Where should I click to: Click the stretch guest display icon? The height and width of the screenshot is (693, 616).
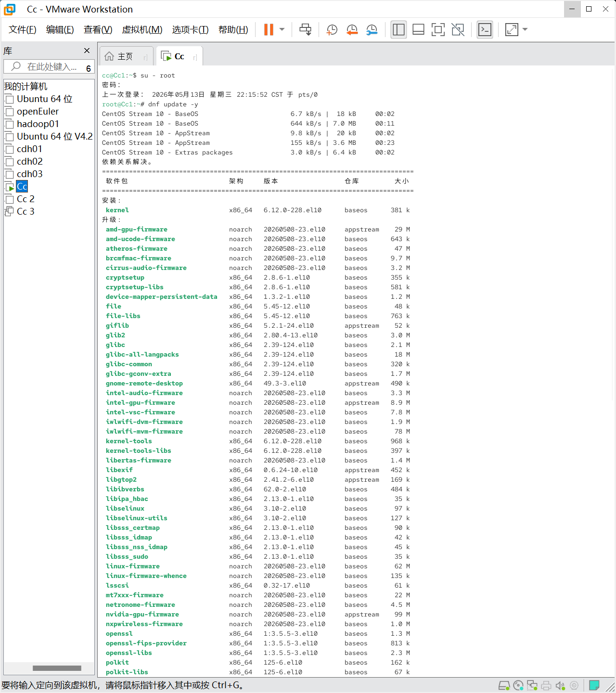(x=512, y=29)
